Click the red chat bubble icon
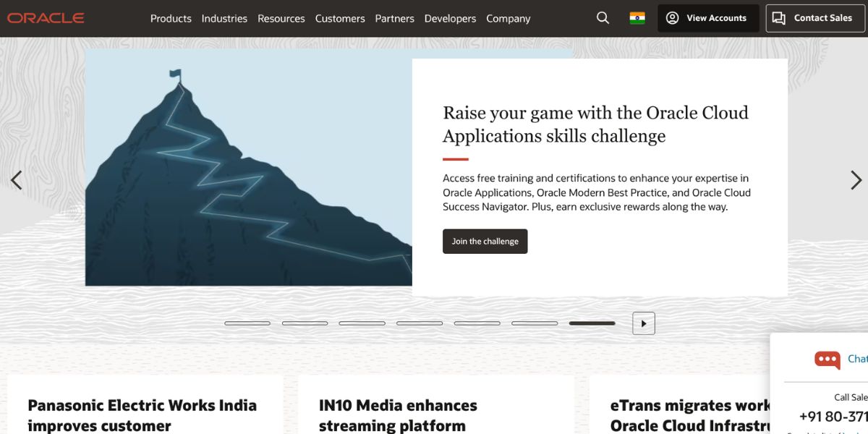This screenshot has width=868, height=434. 827,359
